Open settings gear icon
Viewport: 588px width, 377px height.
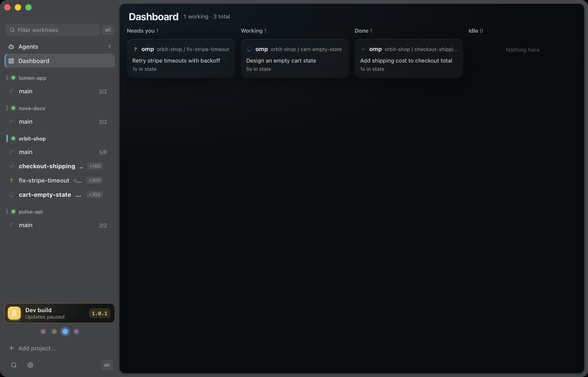point(30,365)
